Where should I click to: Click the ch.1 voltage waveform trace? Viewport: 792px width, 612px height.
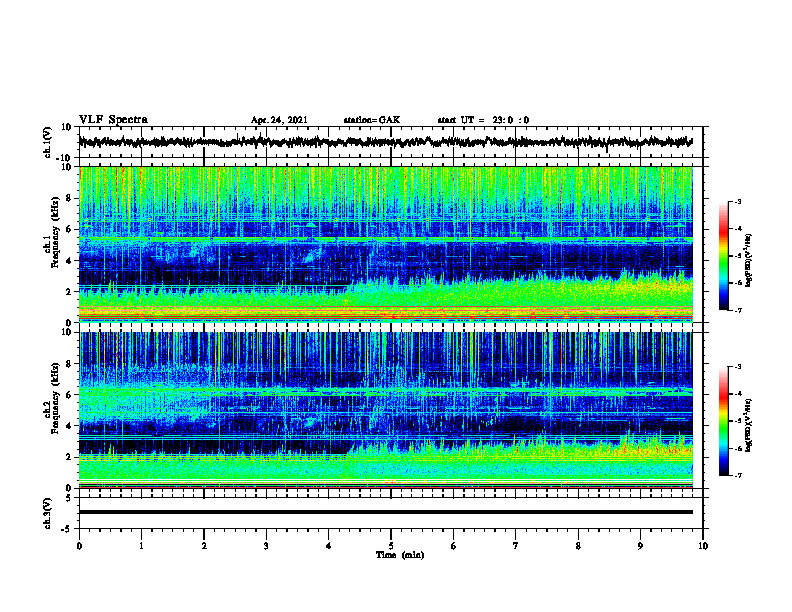click(385, 142)
